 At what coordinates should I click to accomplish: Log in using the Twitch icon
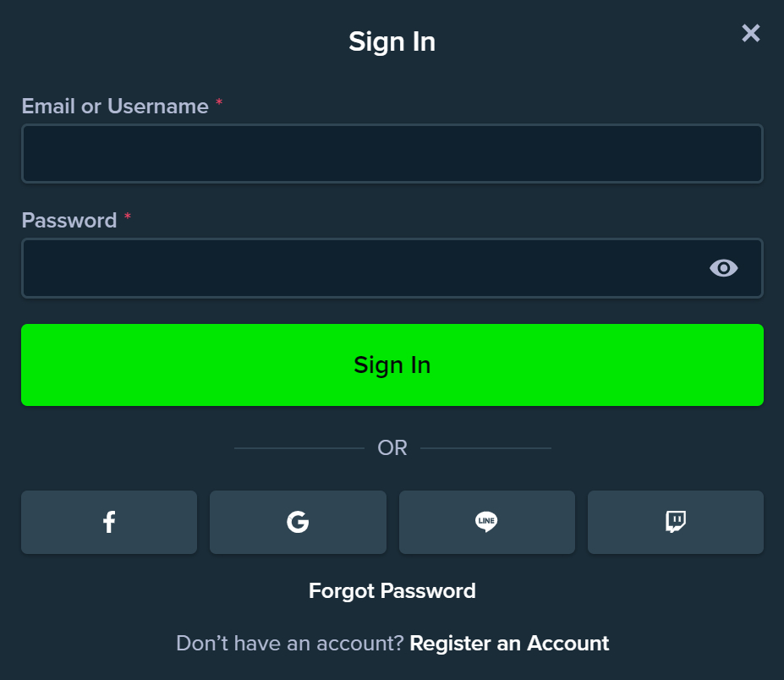(675, 523)
